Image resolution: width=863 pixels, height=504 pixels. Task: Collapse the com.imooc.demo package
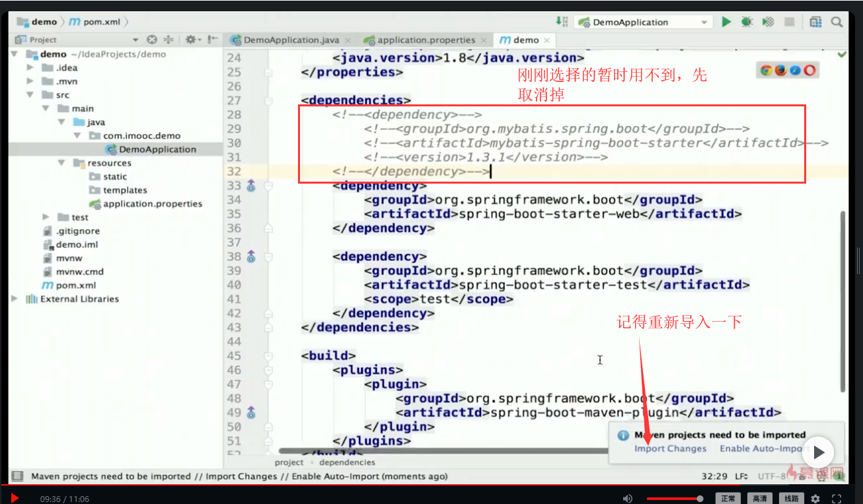pos(77,135)
